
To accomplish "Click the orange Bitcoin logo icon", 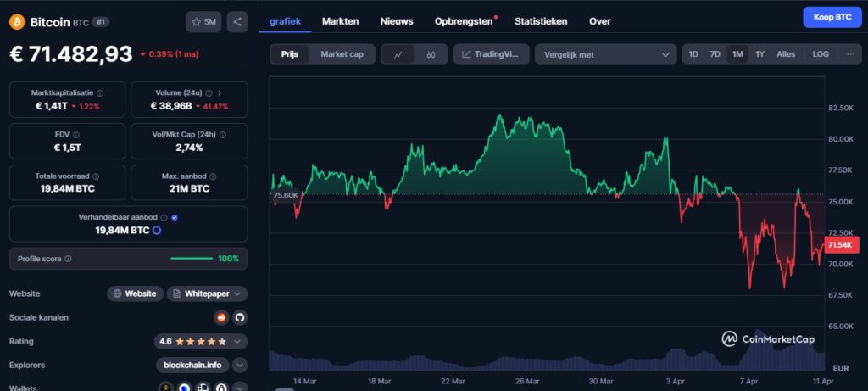I will pyautogui.click(x=17, y=22).
